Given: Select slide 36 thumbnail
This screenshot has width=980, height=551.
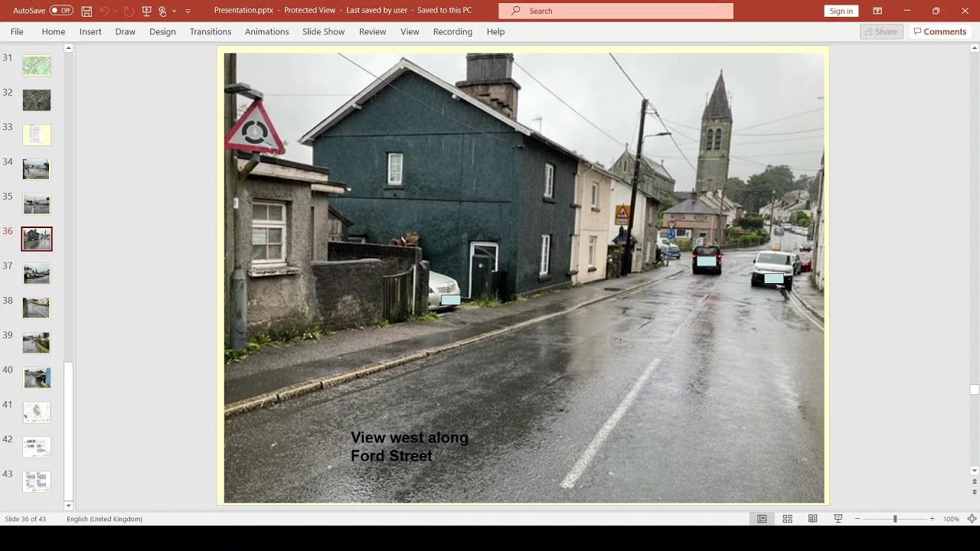Looking at the screenshot, I should click(x=37, y=239).
